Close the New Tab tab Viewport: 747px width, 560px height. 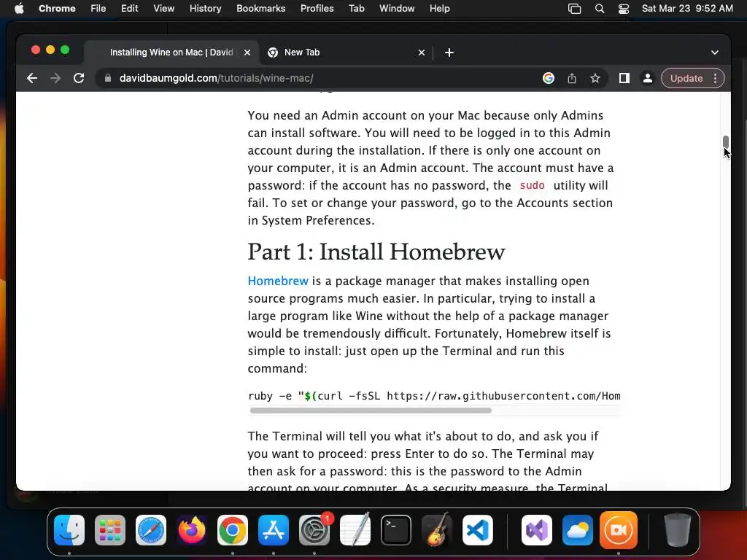pos(422,52)
